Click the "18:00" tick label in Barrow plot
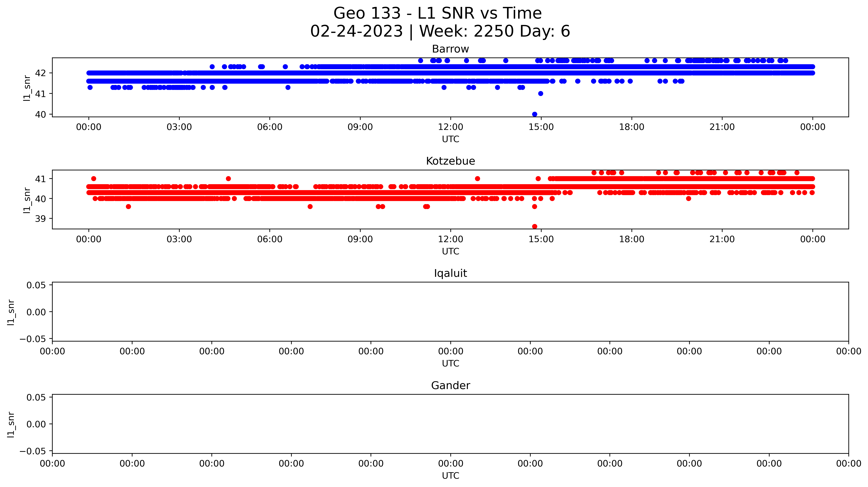Image resolution: width=868 pixels, height=487 pixels. point(631,127)
